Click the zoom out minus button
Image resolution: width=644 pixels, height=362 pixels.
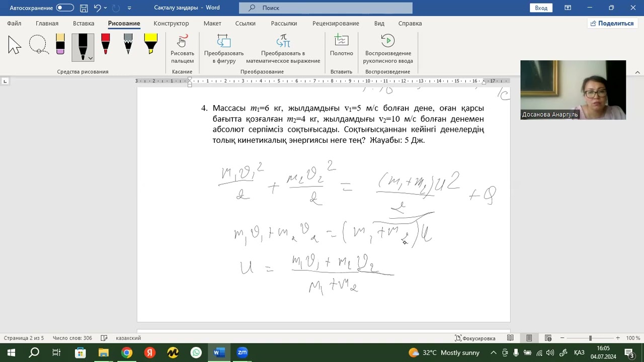point(562,338)
